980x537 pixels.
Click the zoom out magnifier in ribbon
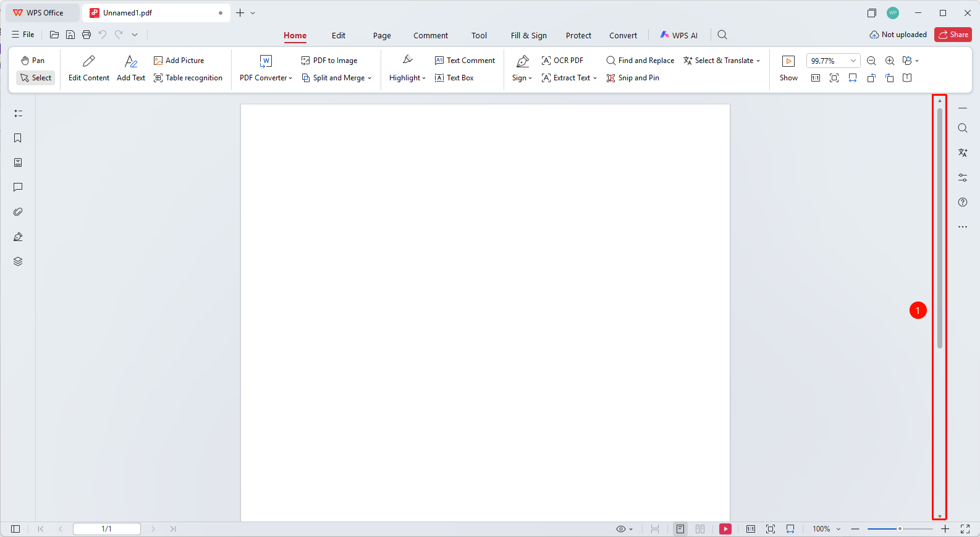point(871,61)
